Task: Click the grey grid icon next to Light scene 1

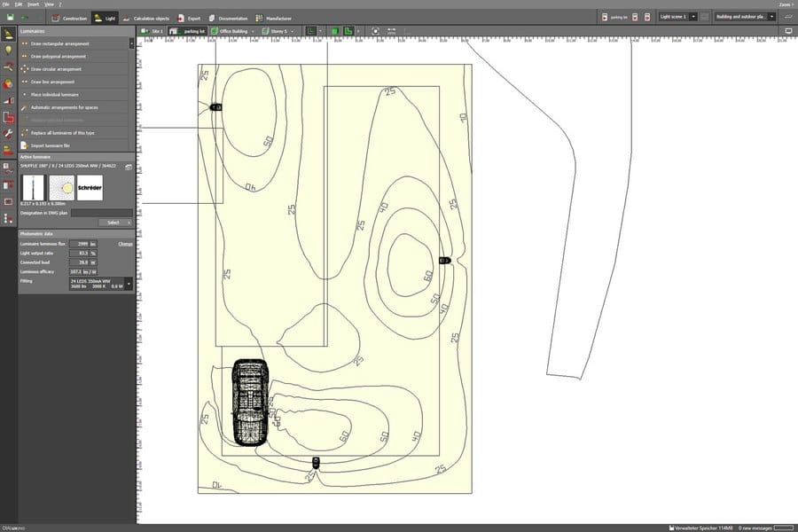Action: click(x=704, y=17)
